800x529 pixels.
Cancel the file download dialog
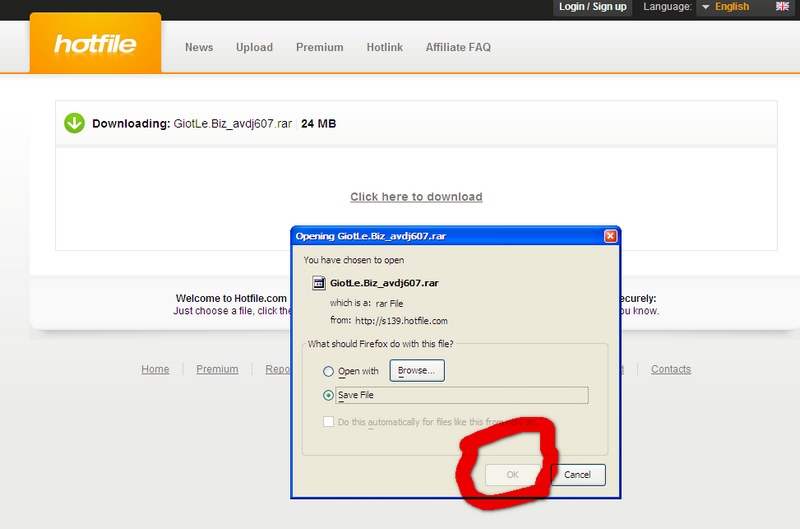[x=578, y=475]
